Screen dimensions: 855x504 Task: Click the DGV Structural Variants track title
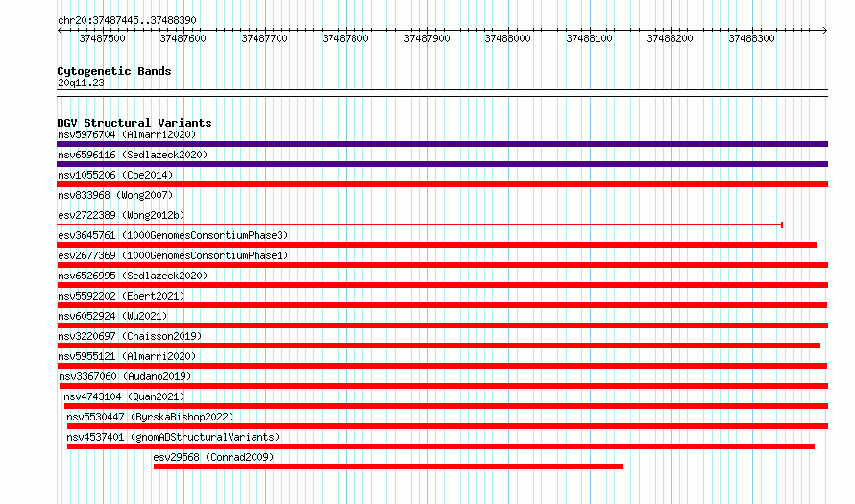(134, 123)
